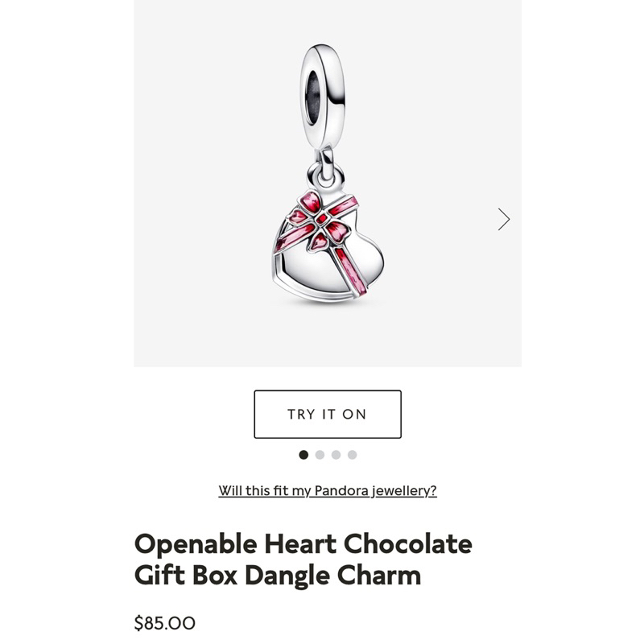Select the "Openable Heart Chocolate" title line
The width and height of the screenshot is (644, 644).
pyautogui.click(x=303, y=544)
